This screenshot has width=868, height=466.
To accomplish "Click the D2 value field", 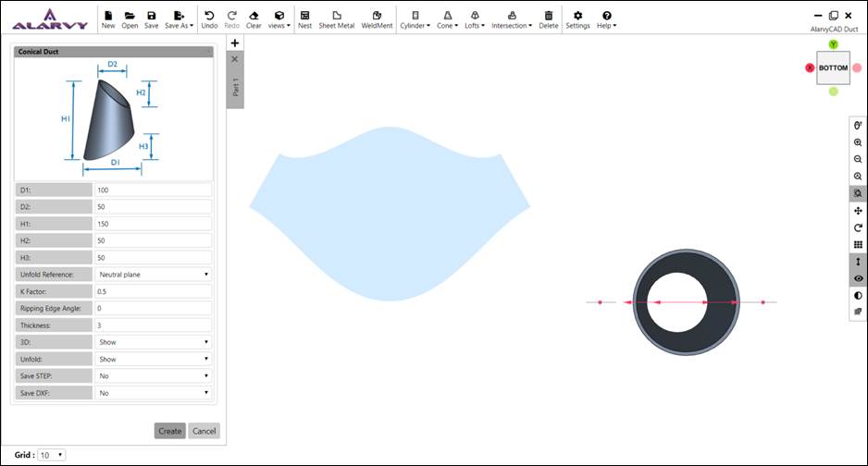I will tap(153, 207).
